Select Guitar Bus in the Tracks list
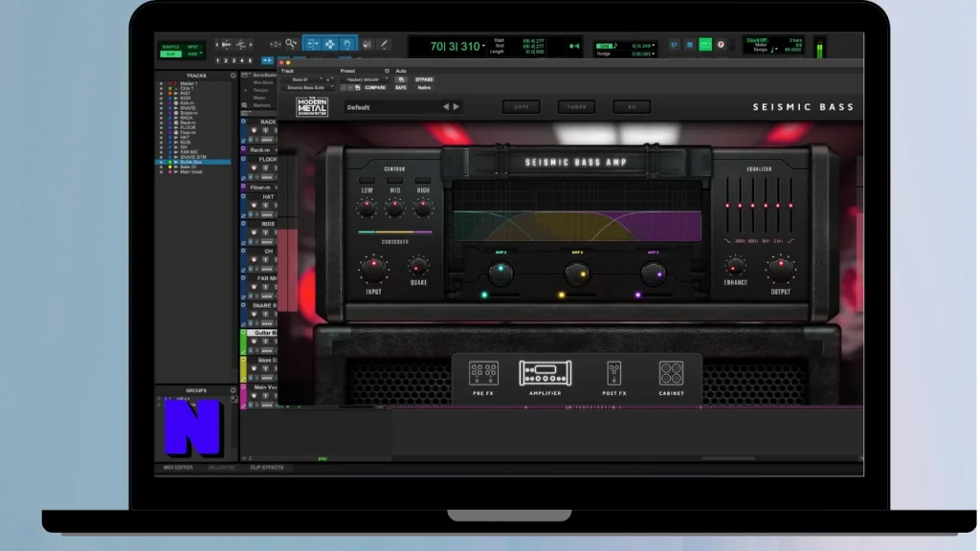 pyautogui.click(x=193, y=162)
